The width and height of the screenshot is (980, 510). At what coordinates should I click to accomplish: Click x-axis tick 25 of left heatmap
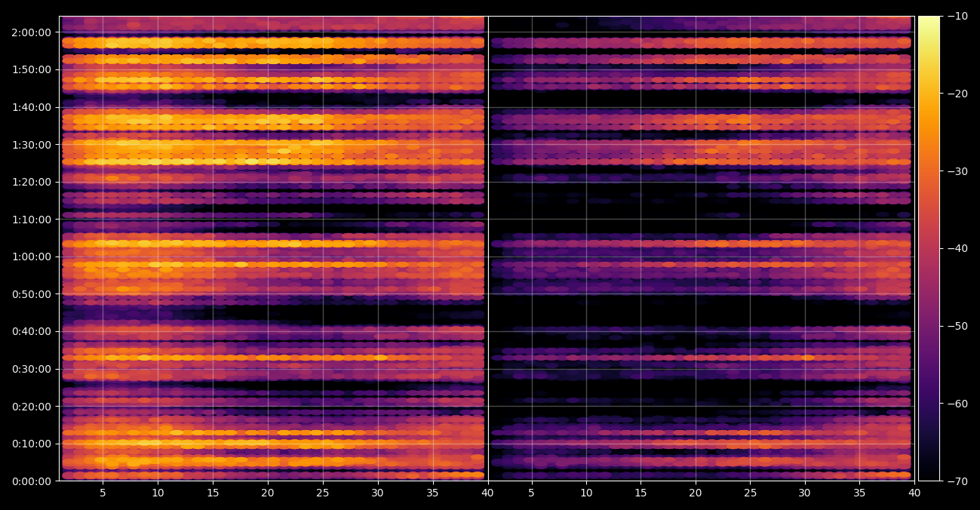(x=323, y=493)
